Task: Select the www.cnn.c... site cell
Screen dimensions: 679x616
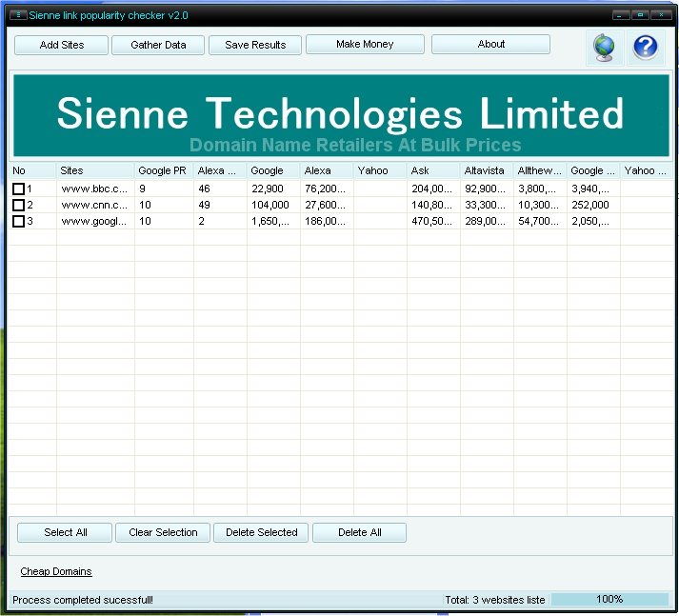Action: click(95, 205)
